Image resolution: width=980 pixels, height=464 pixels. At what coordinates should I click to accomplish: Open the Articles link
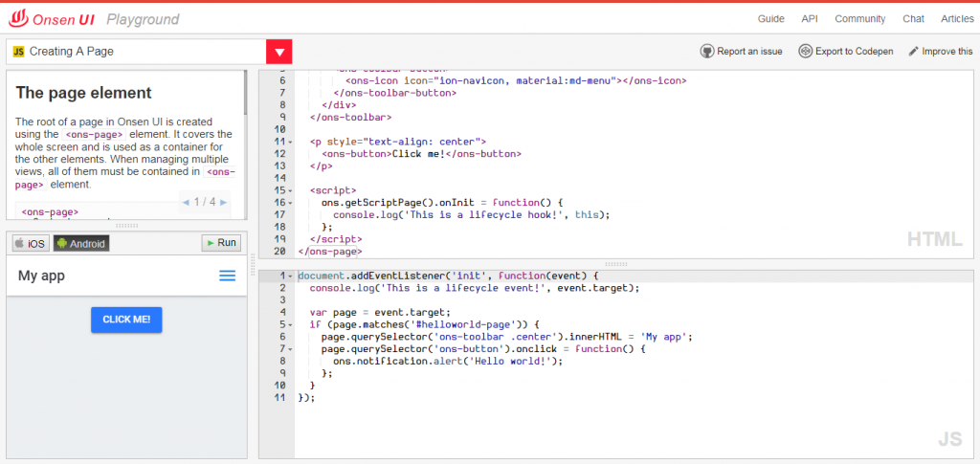pyautogui.click(x=957, y=19)
